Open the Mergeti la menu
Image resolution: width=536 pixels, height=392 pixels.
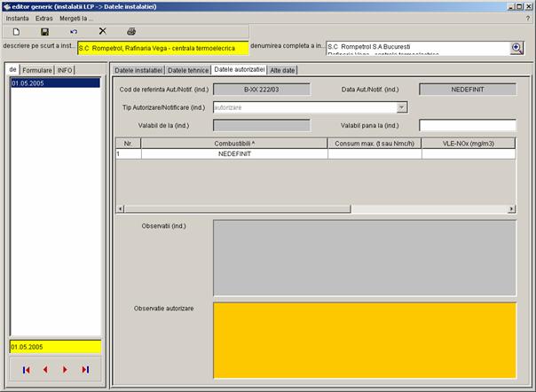click(x=76, y=18)
